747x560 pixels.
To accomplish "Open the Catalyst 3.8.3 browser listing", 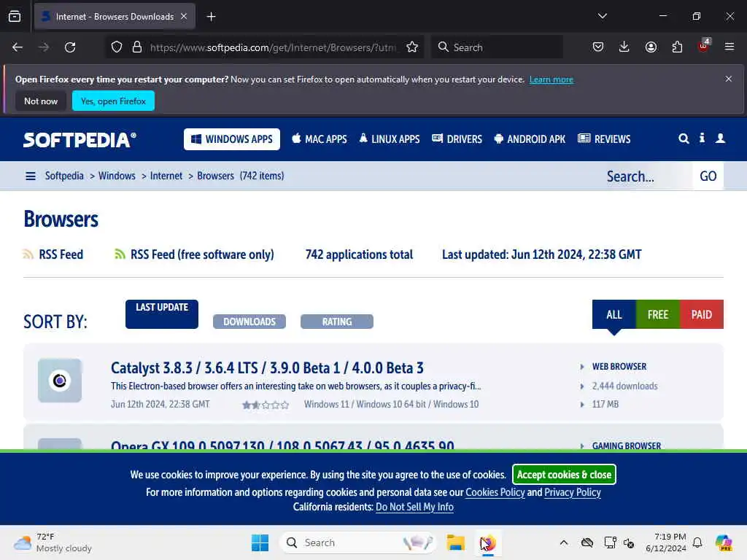I will point(267,367).
